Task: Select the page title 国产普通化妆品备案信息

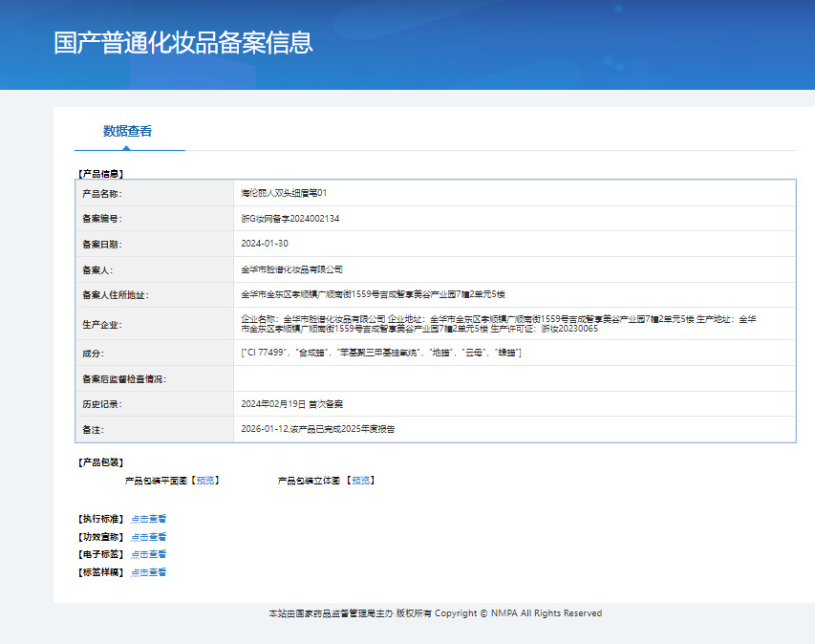Action: [183, 43]
